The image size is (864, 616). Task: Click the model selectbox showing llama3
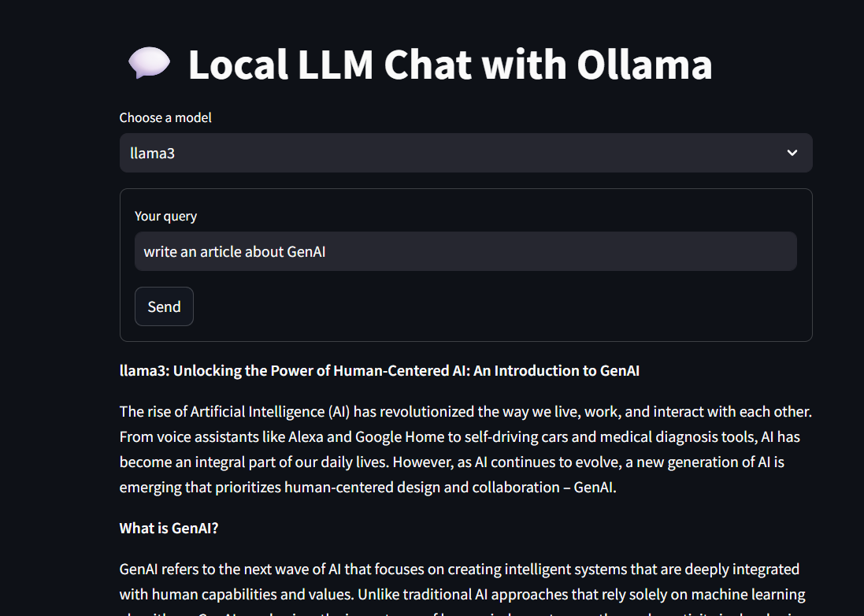(x=465, y=153)
